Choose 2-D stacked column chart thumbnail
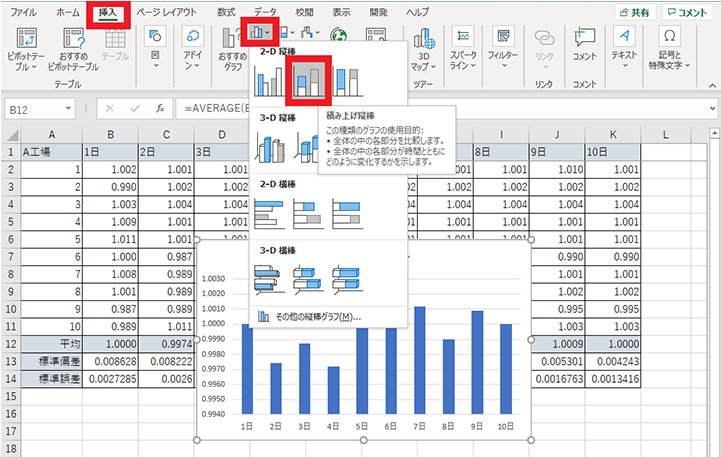This screenshot has width=721, height=457. 308,81
